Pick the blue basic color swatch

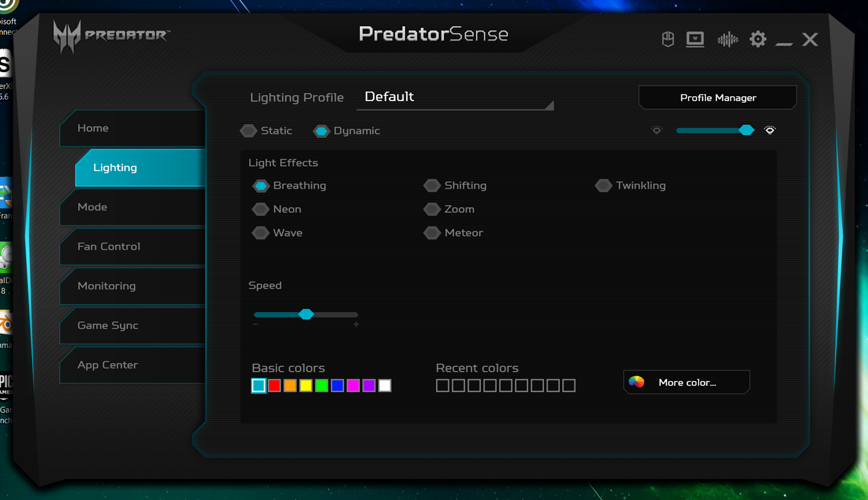pos(337,385)
